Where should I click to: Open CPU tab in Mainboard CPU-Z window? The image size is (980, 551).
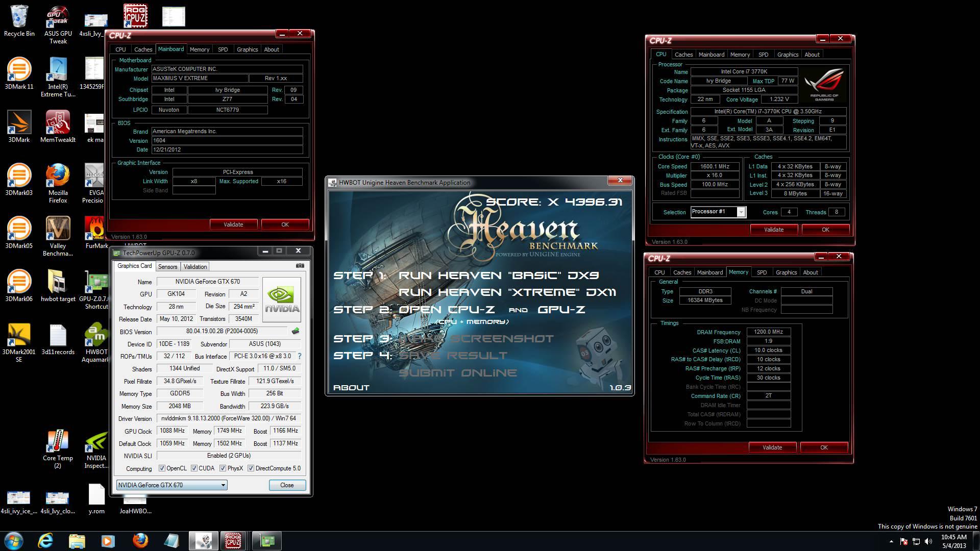click(120, 49)
